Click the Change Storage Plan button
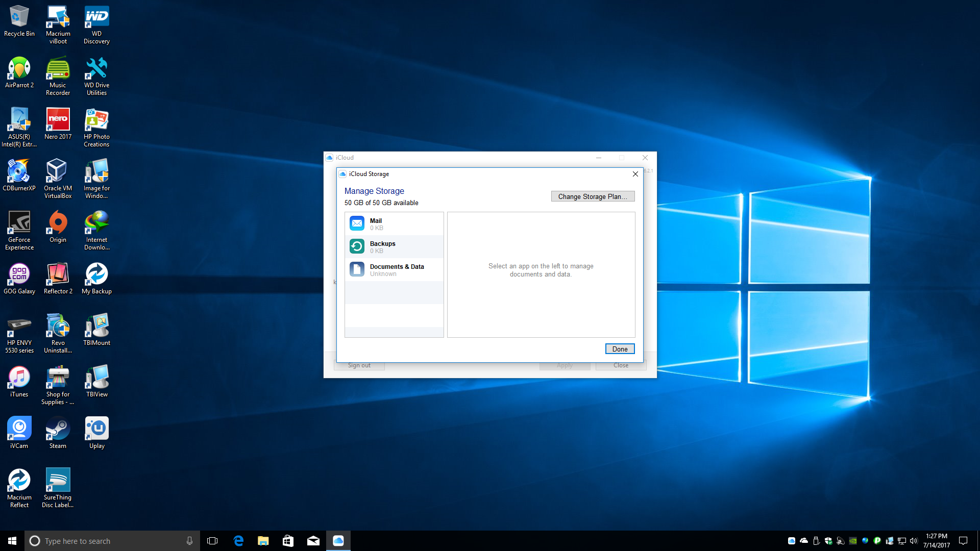Viewport: 980px width, 551px height. pyautogui.click(x=592, y=196)
